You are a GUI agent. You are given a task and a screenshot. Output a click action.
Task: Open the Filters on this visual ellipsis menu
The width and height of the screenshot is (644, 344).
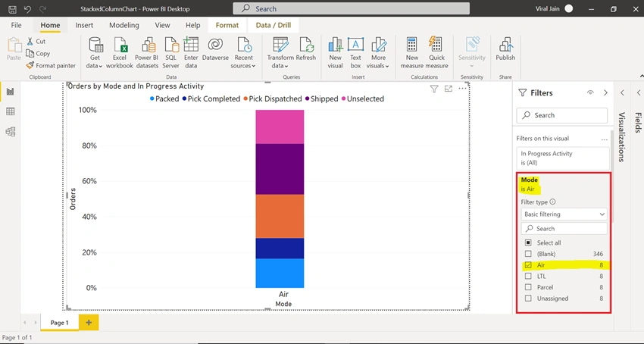coord(604,139)
